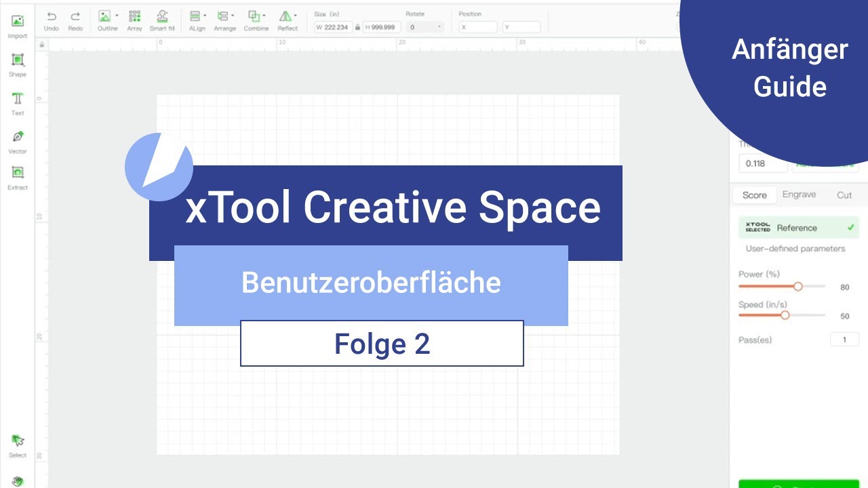Select the Shape tool
The image size is (868, 488).
18,60
